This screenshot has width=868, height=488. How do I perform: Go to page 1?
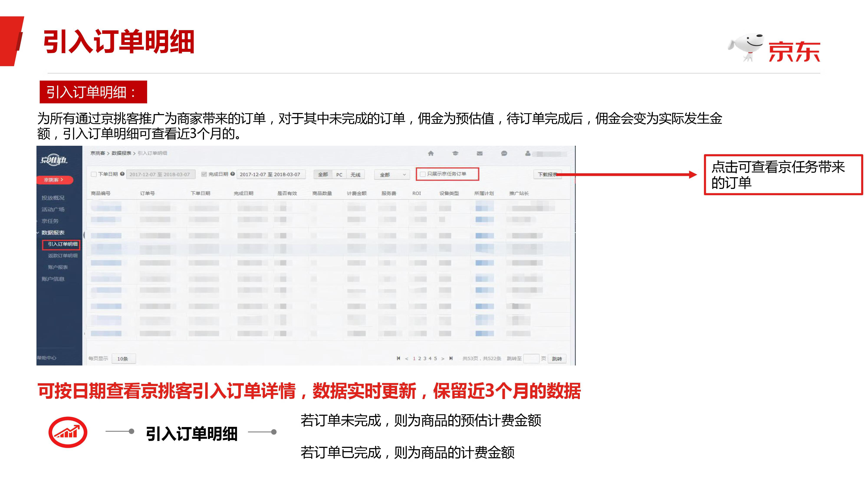414,359
